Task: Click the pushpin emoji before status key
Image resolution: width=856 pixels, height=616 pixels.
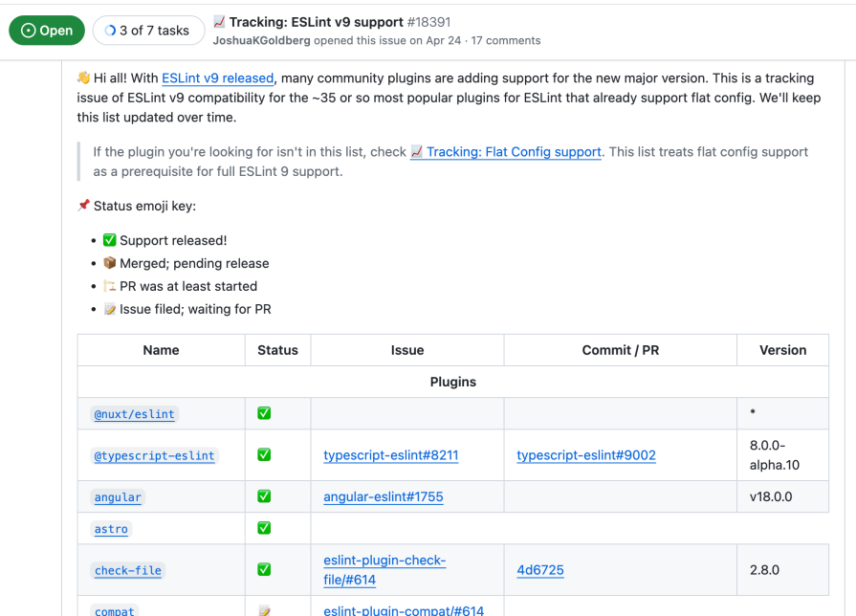Action: pyautogui.click(x=81, y=204)
